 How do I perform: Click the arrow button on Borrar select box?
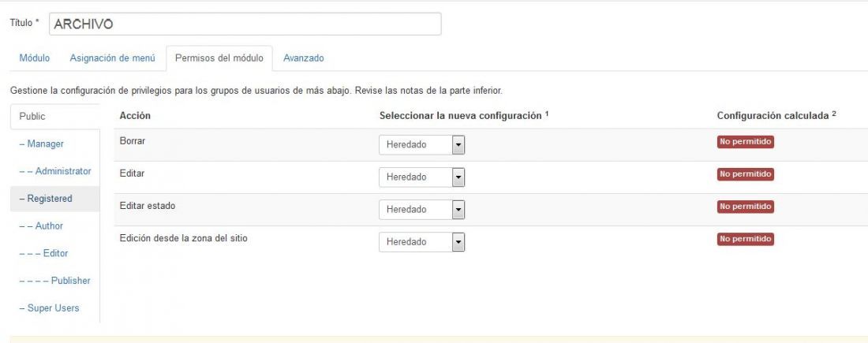pos(458,145)
